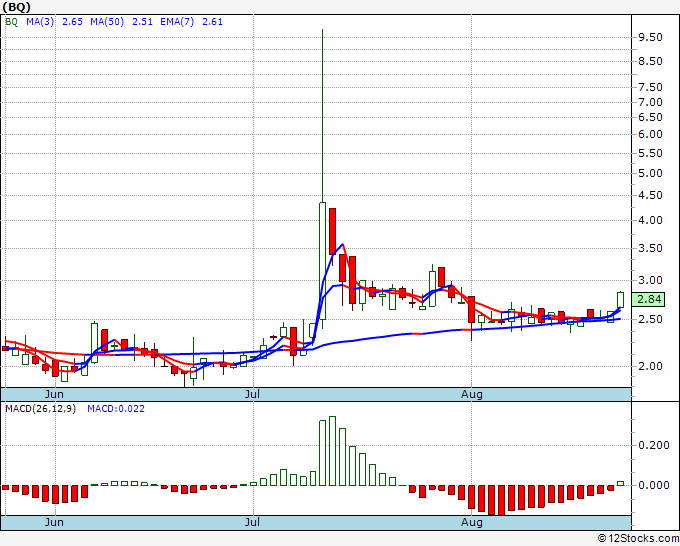Click the 3.50 price axis label
The image size is (680, 546).
[x=651, y=248]
